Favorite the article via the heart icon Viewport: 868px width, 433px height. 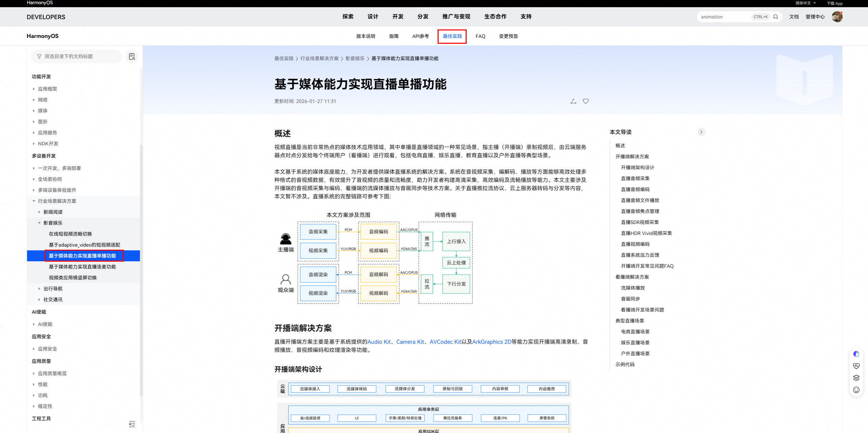point(586,101)
